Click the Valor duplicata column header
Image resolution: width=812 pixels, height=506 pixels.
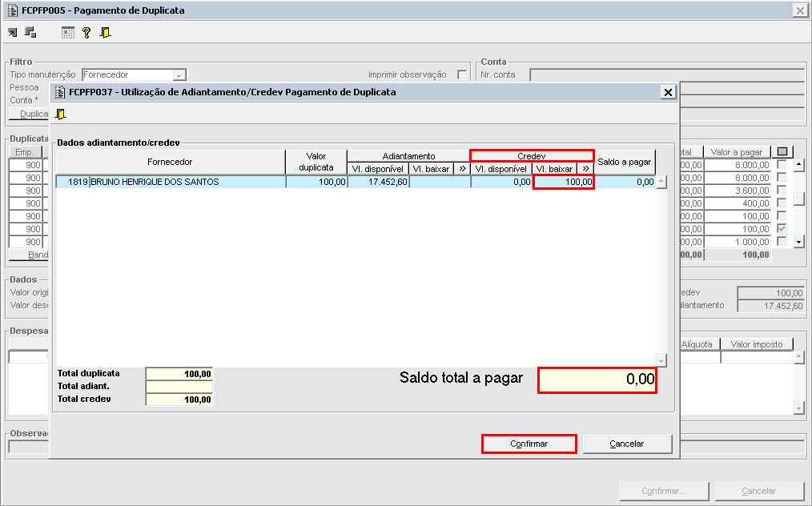pyautogui.click(x=316, y=162)
